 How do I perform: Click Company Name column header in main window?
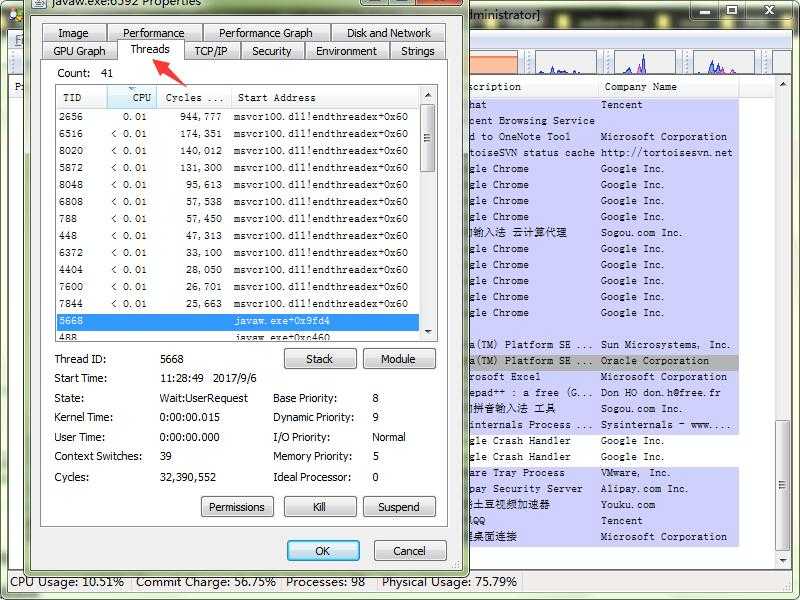point(668,87)
